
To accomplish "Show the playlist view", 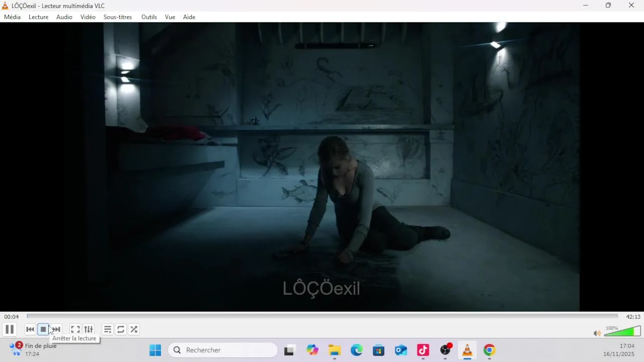I will click(108, 329).
